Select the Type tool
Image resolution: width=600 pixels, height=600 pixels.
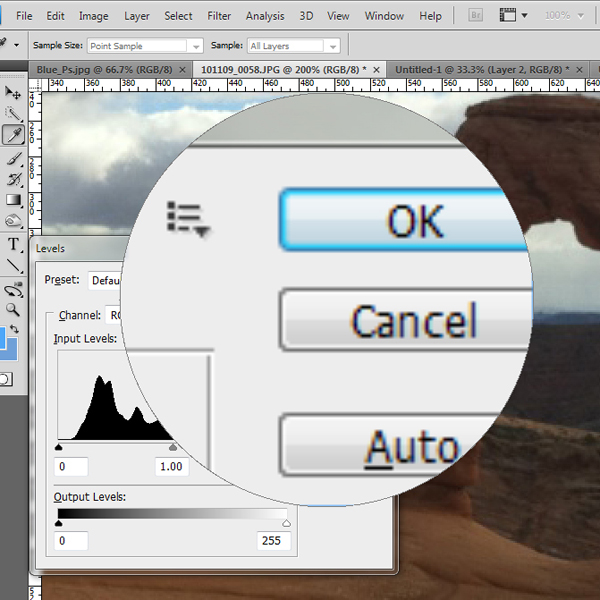pyautogui.click(x=13, y=244)
